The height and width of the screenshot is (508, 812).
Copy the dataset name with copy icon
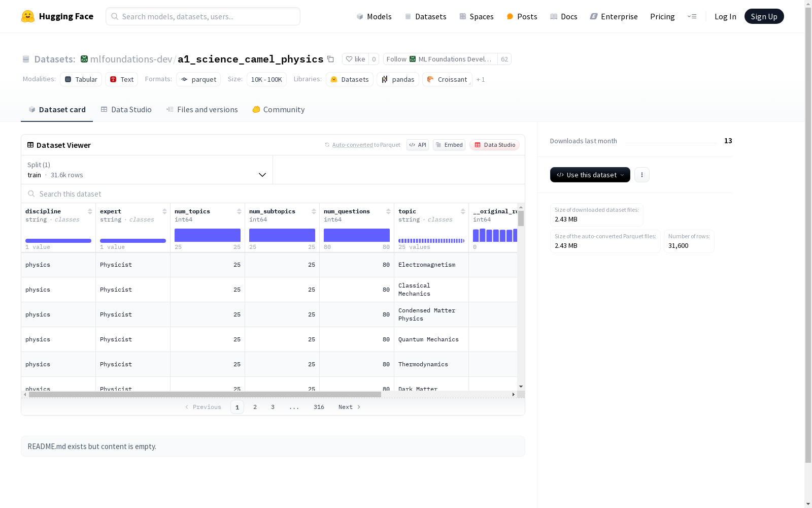click(x=330, y=59)
